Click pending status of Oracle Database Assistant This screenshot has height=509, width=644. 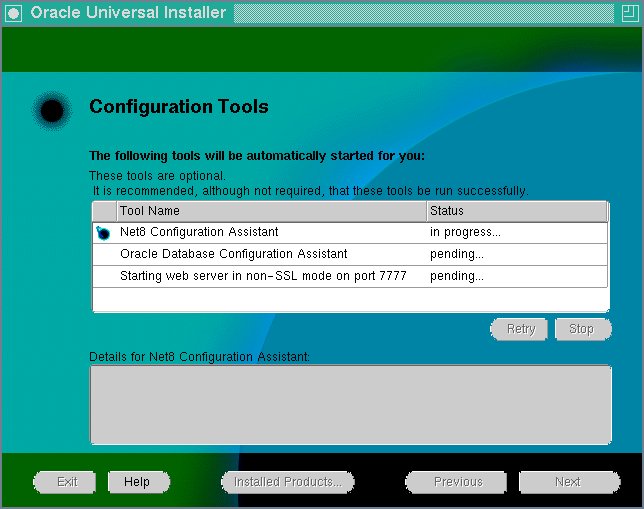(x=517, y=254)
